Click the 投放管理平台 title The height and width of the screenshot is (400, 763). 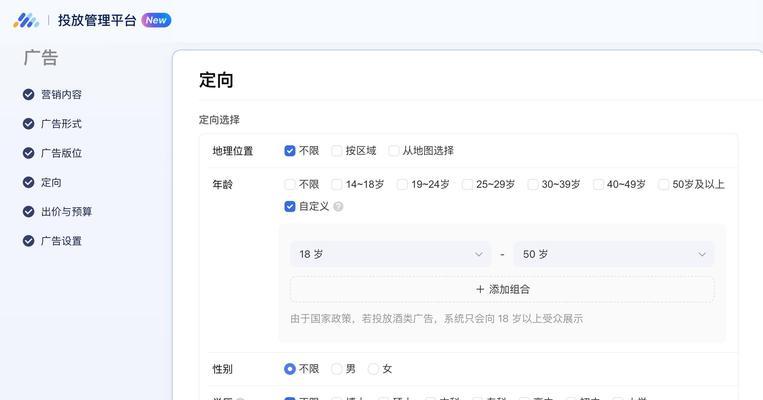pos(97,20)
